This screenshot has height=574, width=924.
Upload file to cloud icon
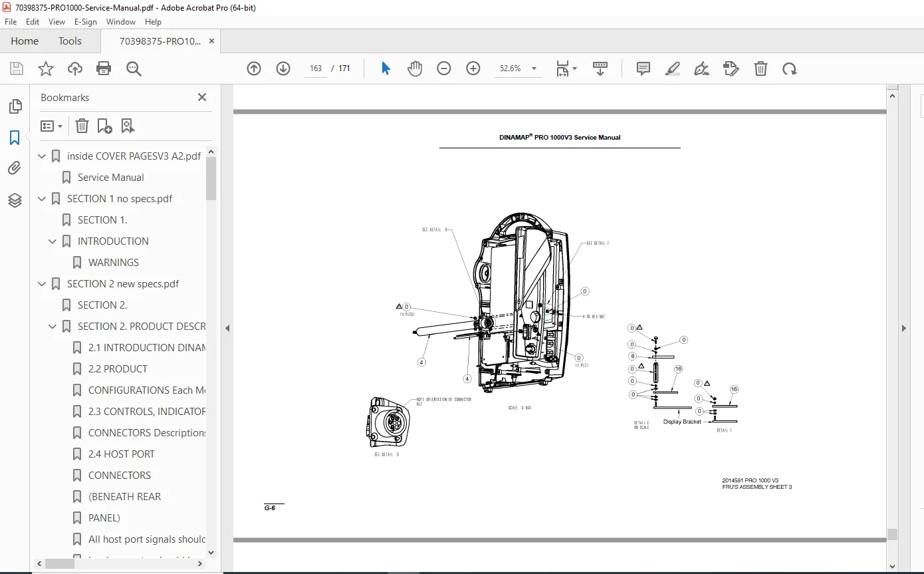pyautogui.click(x=75, y=69)
